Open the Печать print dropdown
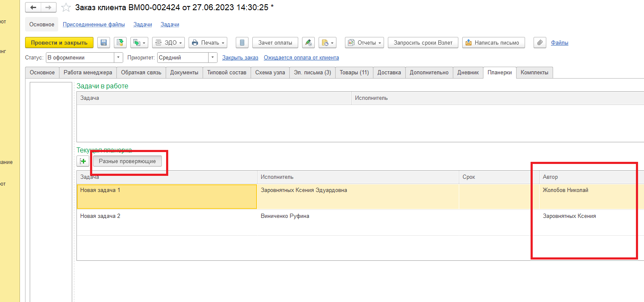Screen dimensions: 644x302 208,42
